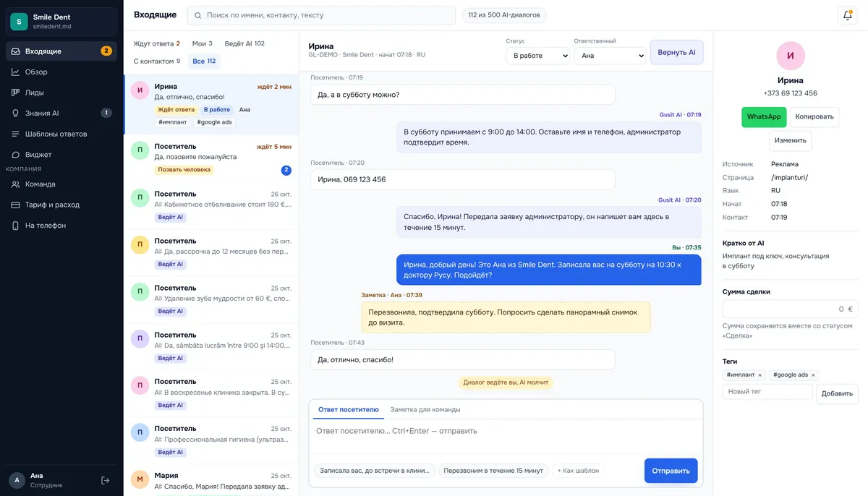
Task: Click the green WhatsApp button
Action: click(x=764, y=117)
